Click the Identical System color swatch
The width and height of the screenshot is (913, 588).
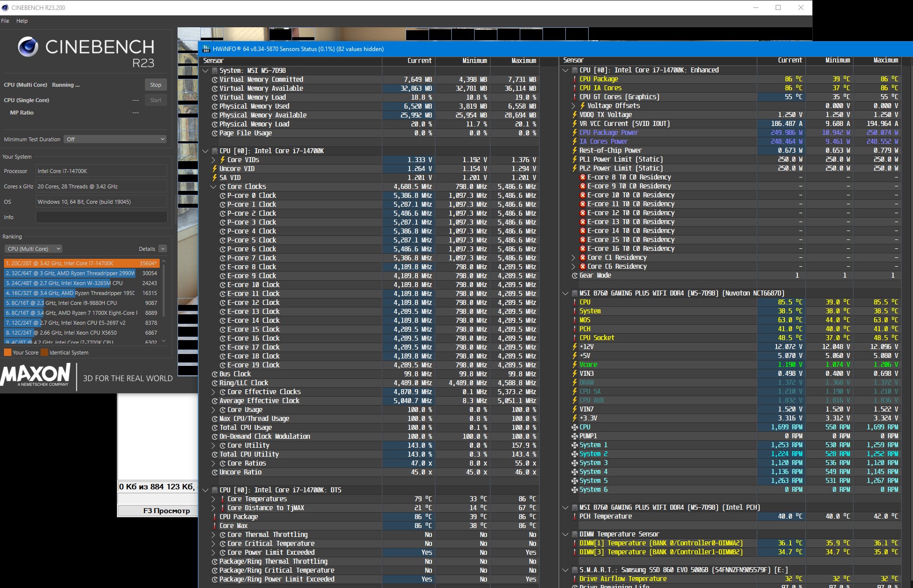(x=44, y=353)
